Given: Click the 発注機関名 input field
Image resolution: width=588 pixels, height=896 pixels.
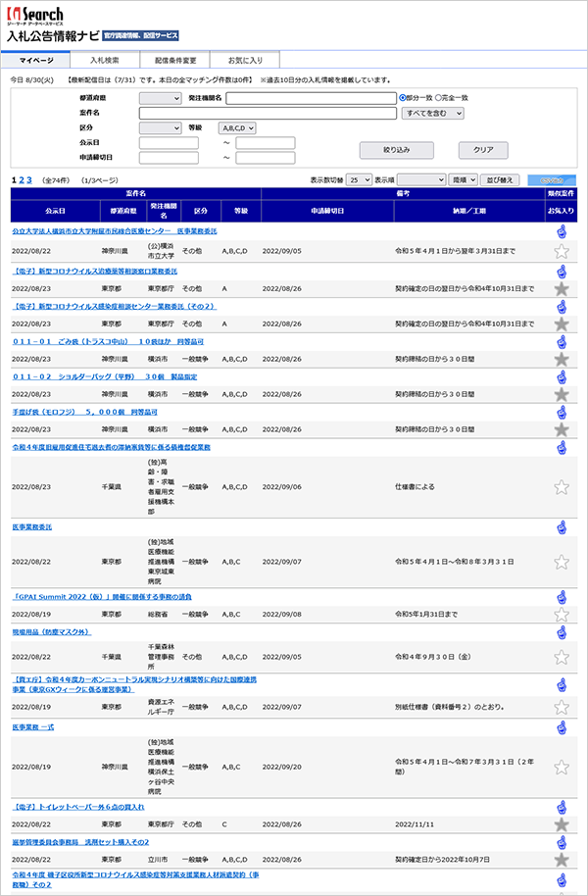Looking at the screenshot, I should [x=311, y=98].
